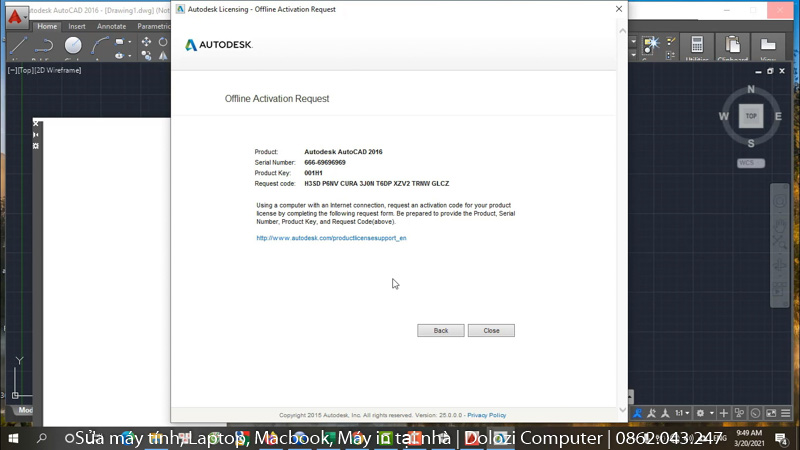
Task: Open the Clipboard panel icon
Action: pos(733,45)
